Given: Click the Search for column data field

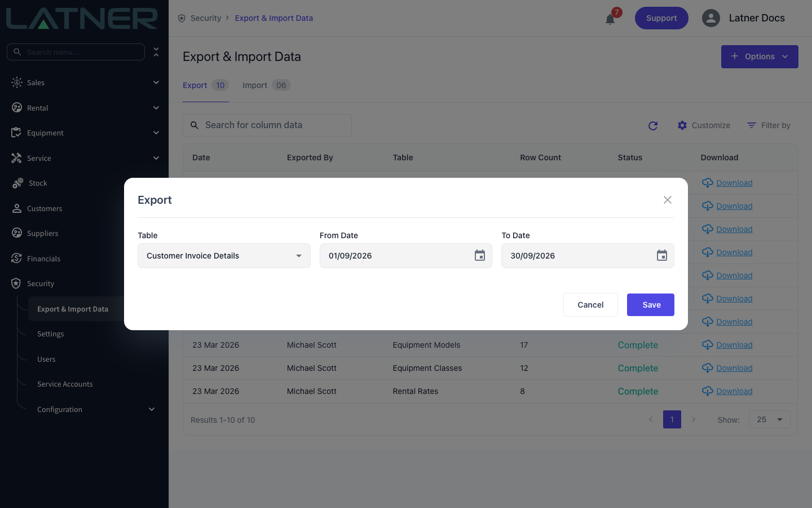Looking at the screenshot, I should click(267, 125).
